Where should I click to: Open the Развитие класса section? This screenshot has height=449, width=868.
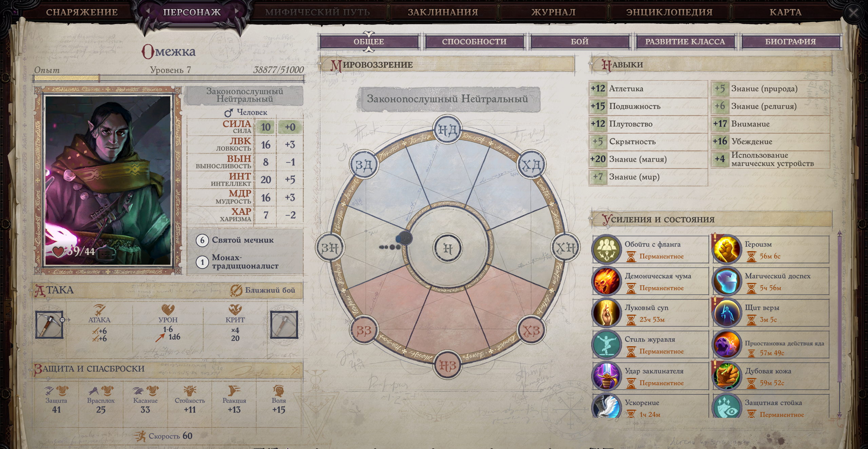pyautogui.click(x=685, y=41)
